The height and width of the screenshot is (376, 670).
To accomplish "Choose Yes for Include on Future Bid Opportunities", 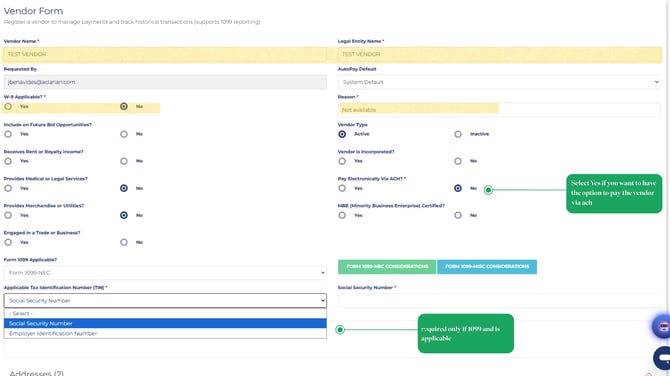I will click(8, 134).
